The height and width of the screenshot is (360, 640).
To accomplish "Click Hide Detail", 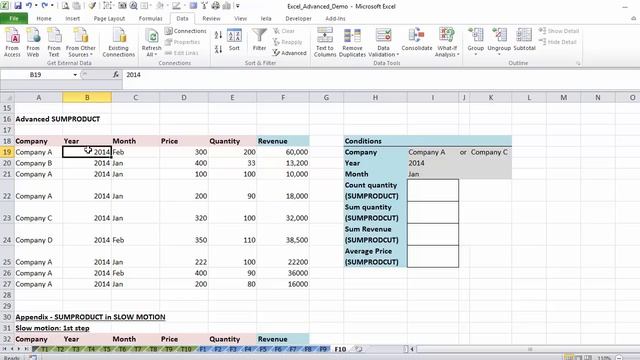I will tap(558, 42).
